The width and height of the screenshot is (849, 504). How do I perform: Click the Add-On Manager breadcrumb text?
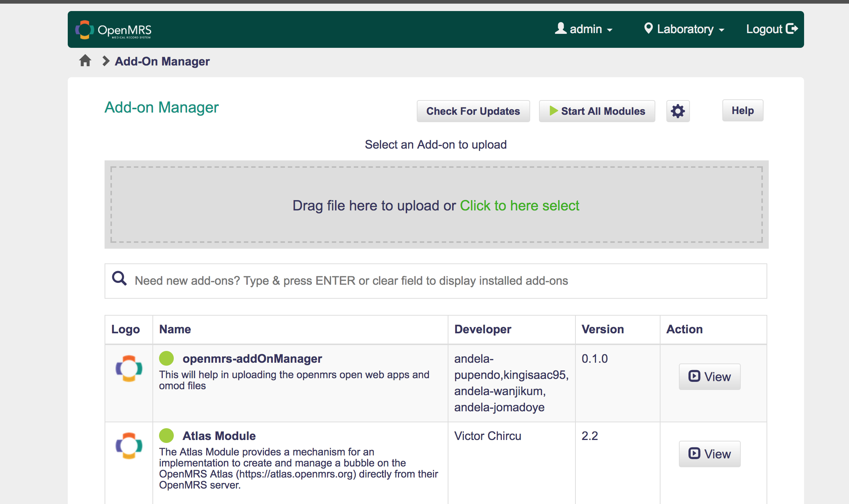point(162,61)
